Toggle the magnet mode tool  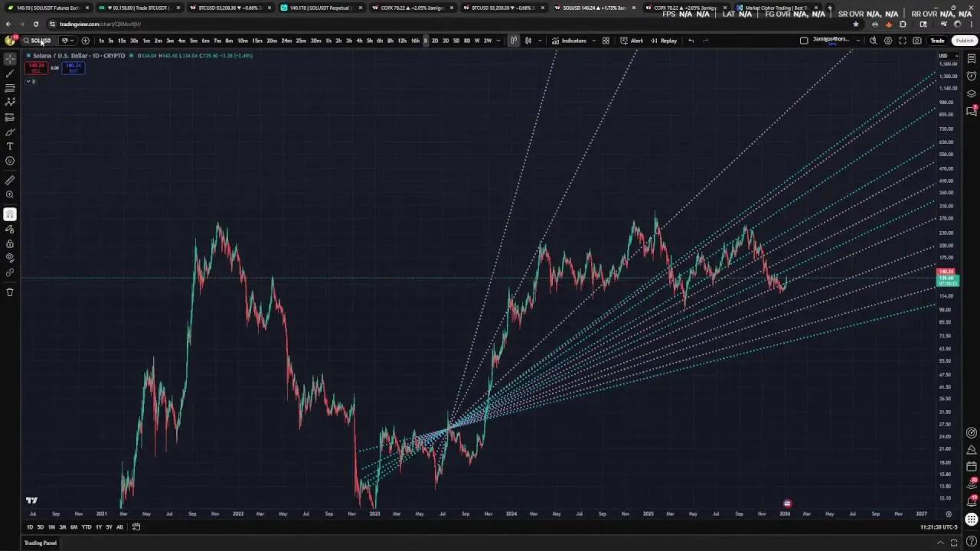click(x=10, y=214)
